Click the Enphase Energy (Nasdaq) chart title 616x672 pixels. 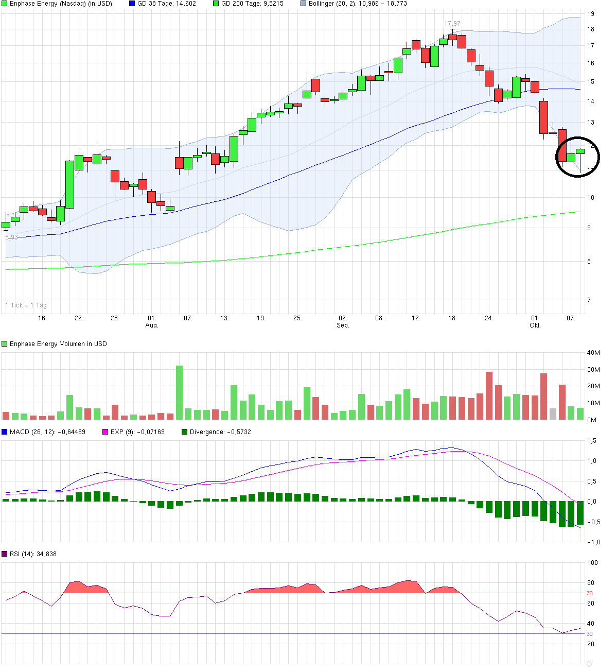point(61,4)
